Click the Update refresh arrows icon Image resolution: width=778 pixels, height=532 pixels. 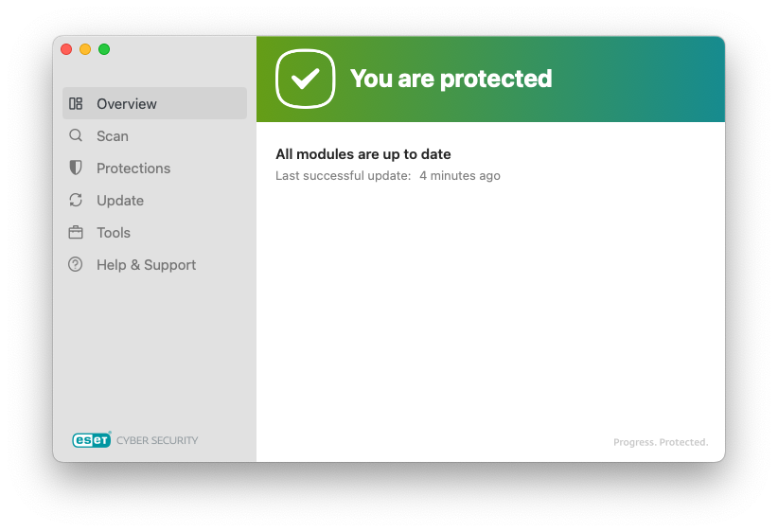76,201
